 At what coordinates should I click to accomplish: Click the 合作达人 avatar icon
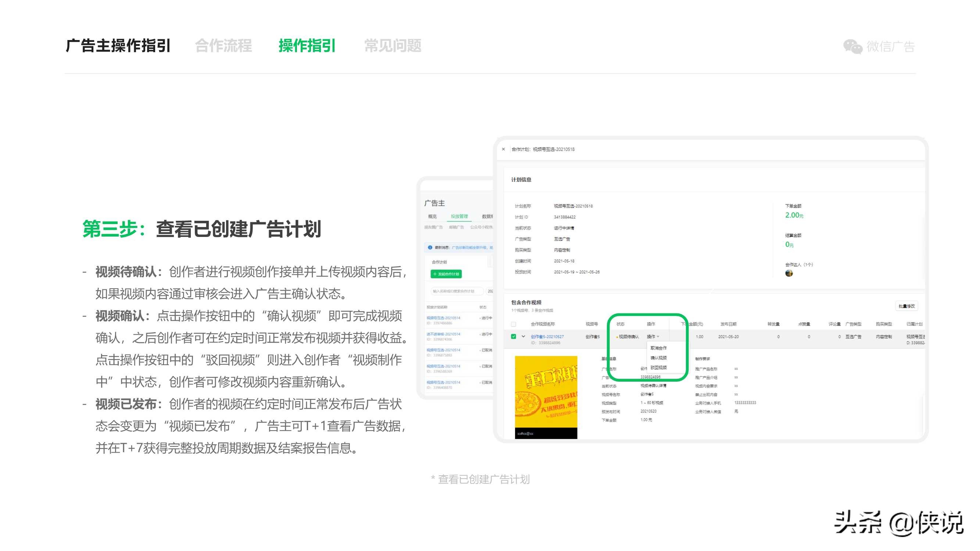[789, 273]
